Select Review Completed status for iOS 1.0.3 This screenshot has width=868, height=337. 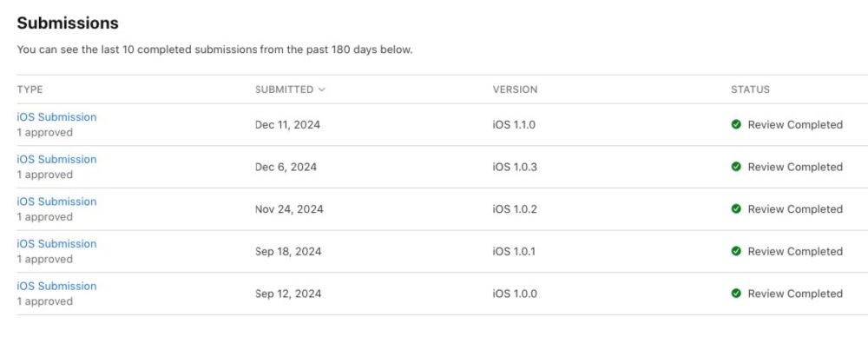[795, 167]
